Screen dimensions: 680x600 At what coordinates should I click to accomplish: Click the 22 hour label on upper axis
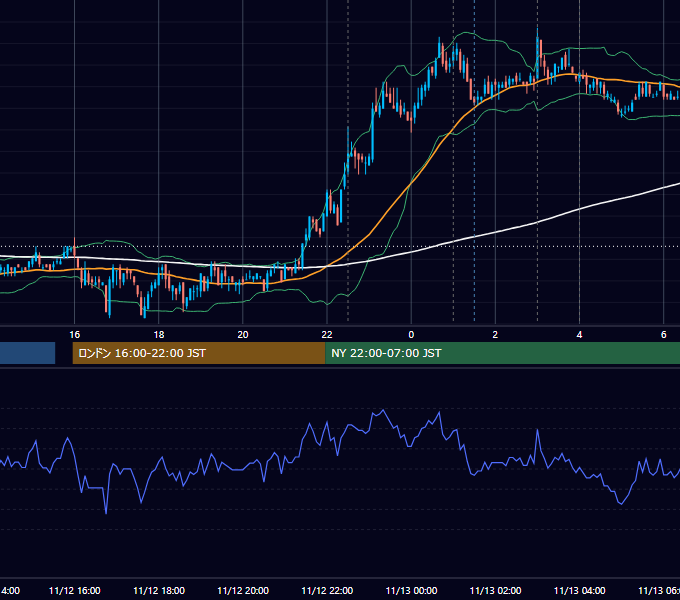(327, 335)
